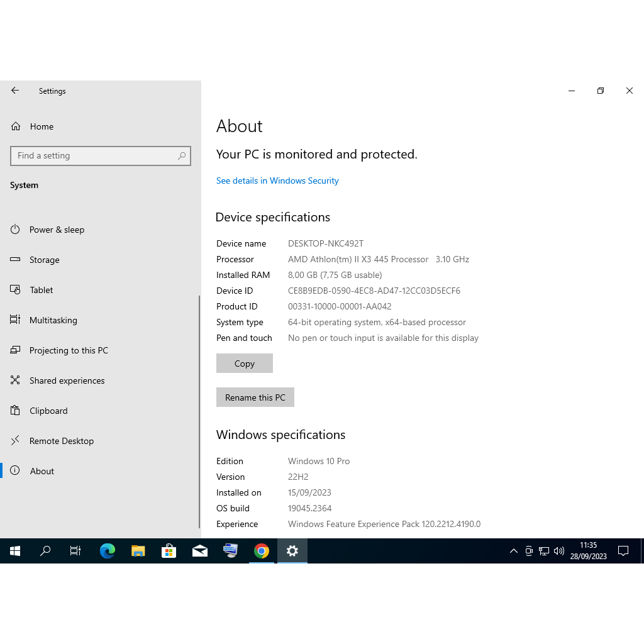Select Tablet in the sidebar

tap(41, 290)
